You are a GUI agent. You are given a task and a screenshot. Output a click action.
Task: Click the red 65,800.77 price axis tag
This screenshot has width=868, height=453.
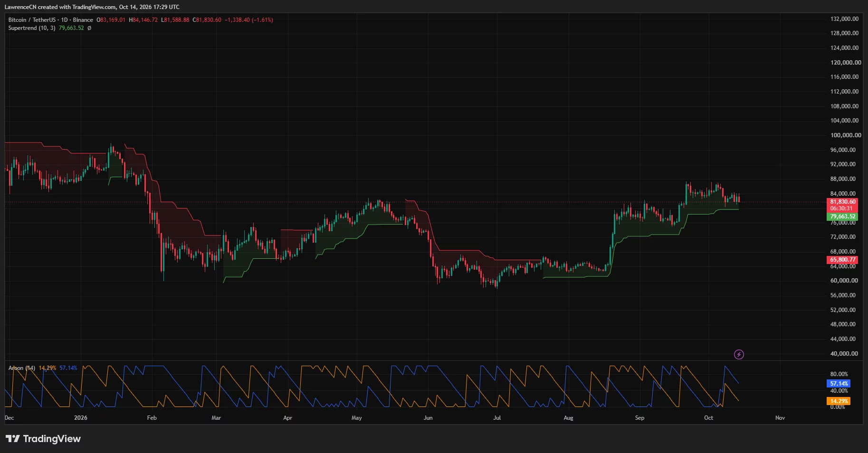point(842,260)
